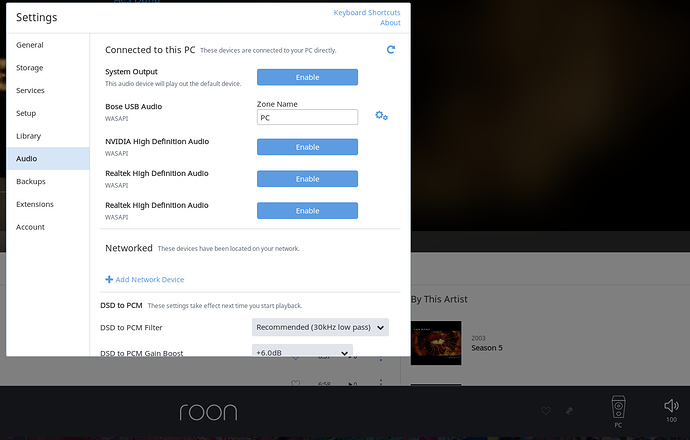Click the roon logo in footer
The image size is (690, 440).
pyautogui.click(x=208, y=412)
